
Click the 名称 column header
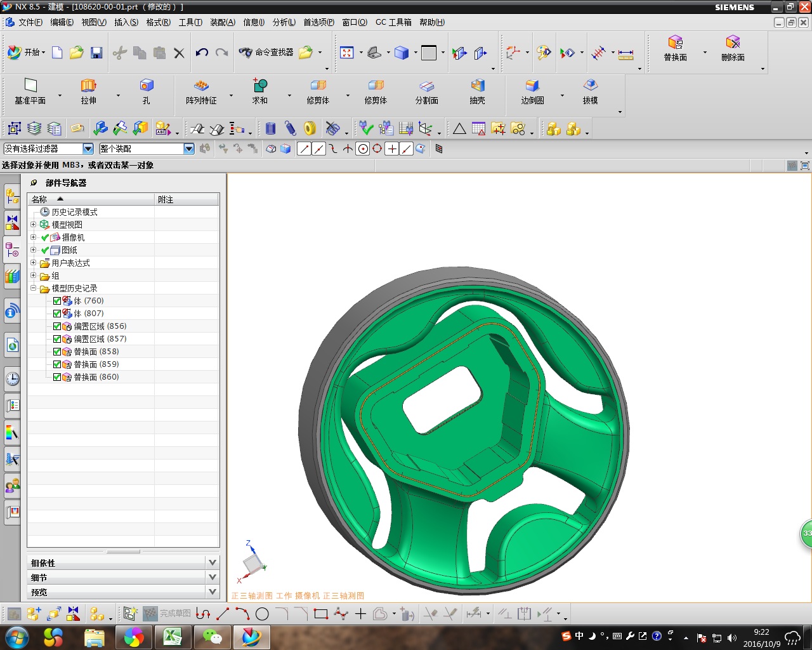click(91, 199)
